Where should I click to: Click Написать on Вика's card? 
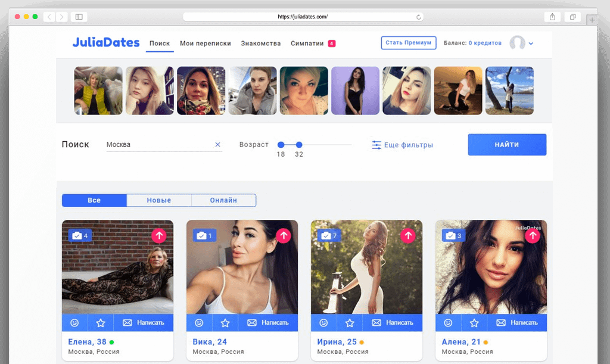[268, 323]
